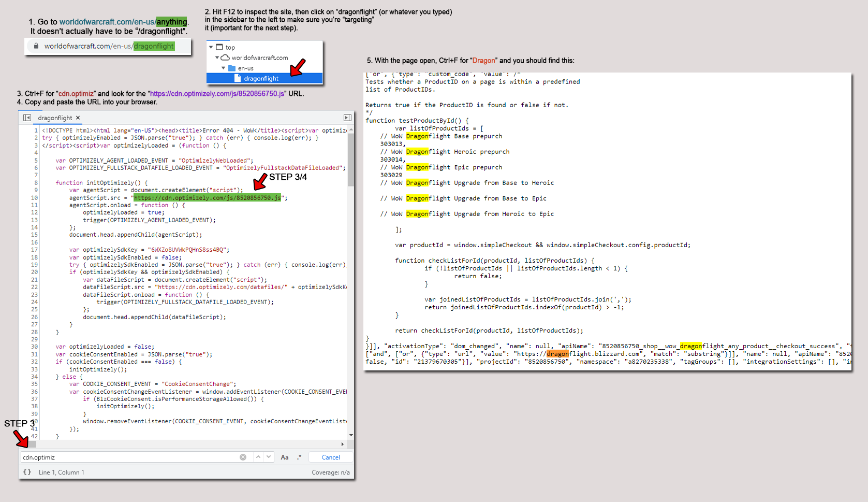Click the highlighted cdn.optimizely.com URL in line 10
This screenshot has width=868, height=502.
(207, 197)
